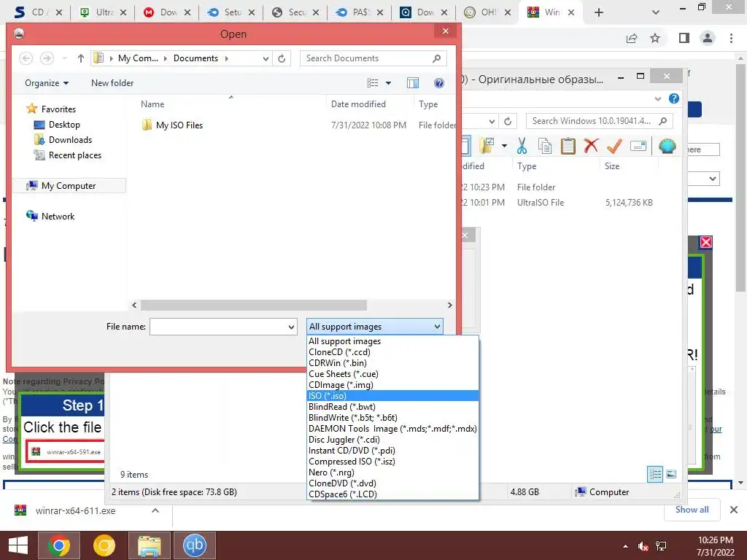The width and height of the screenshot is (747, 560).
Task: Open Chrome three-dot menu
Action: click(x=731, y=38)
